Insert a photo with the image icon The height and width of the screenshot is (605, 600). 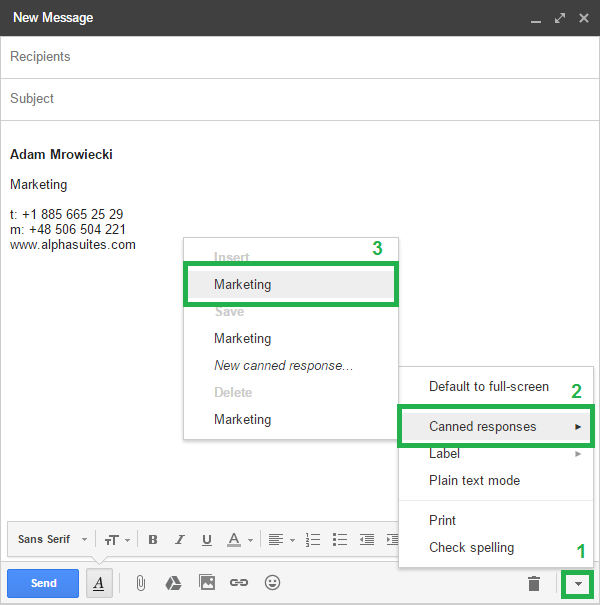207,582
